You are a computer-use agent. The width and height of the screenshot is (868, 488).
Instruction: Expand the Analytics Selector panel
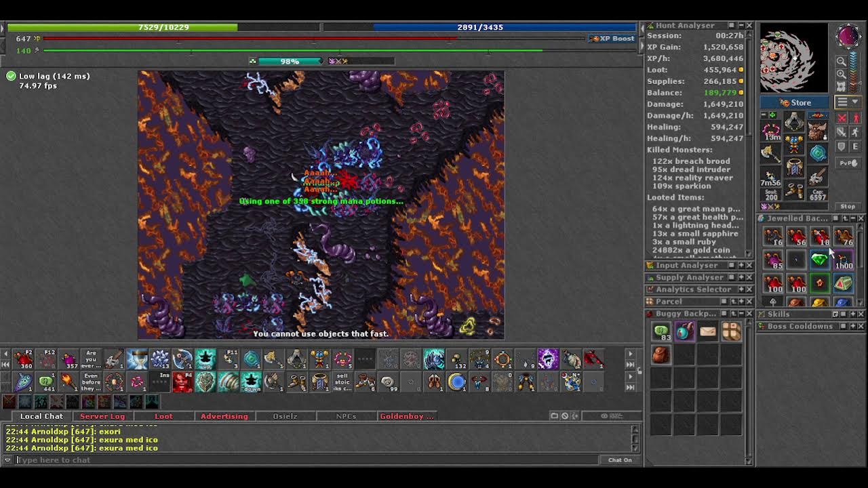tap(741, 289)
